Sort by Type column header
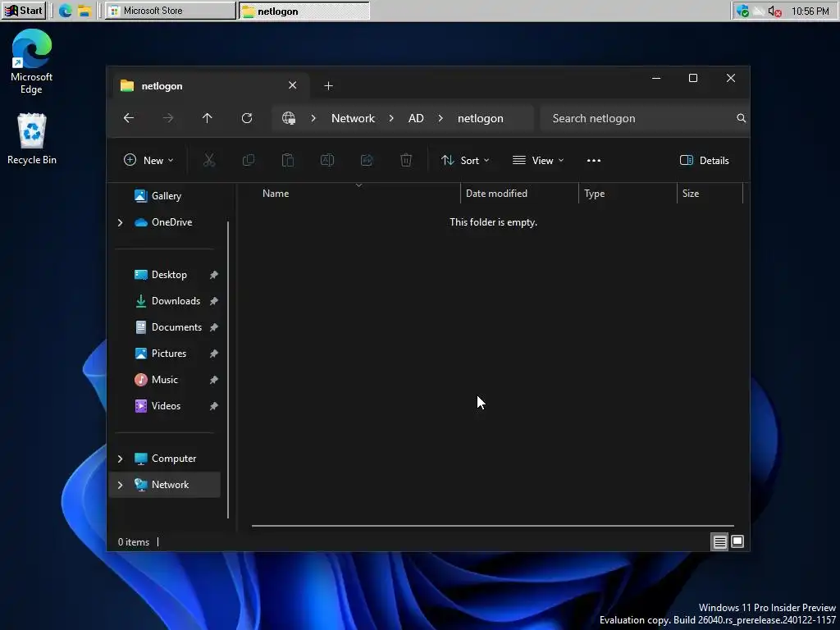This screenshot has width=840, height=630. pos(628,194)
